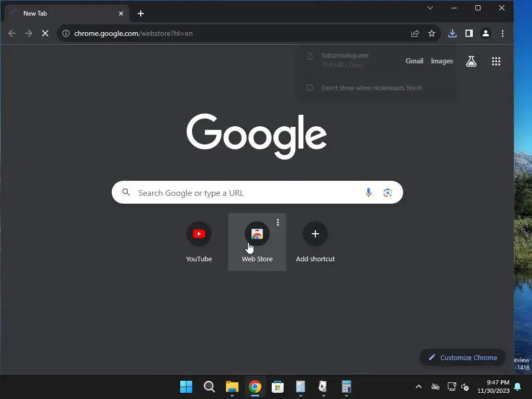This screenshot has height=399, width=532.
Task: Go forward to the next page
Action: pyautogui.click(x=29, y=33)
